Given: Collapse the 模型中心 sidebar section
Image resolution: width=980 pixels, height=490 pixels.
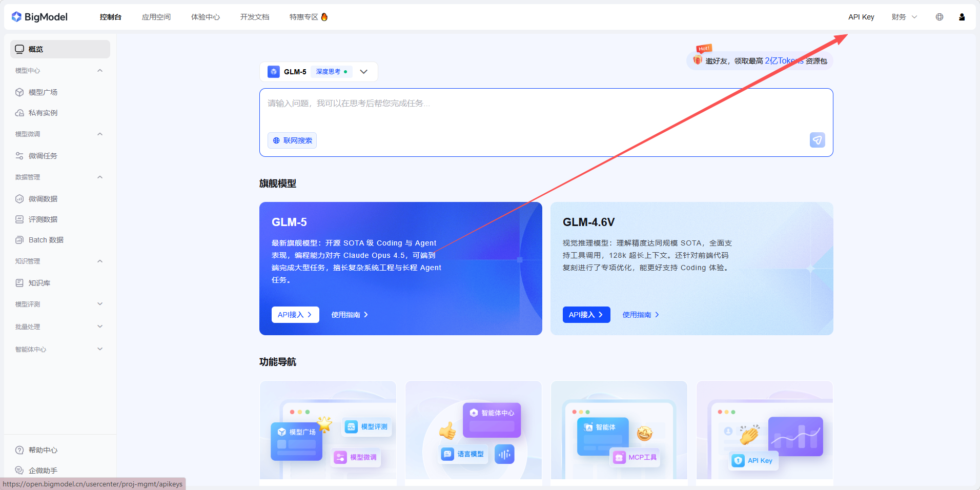Looking at the screenshot, I should click(100, 71).
